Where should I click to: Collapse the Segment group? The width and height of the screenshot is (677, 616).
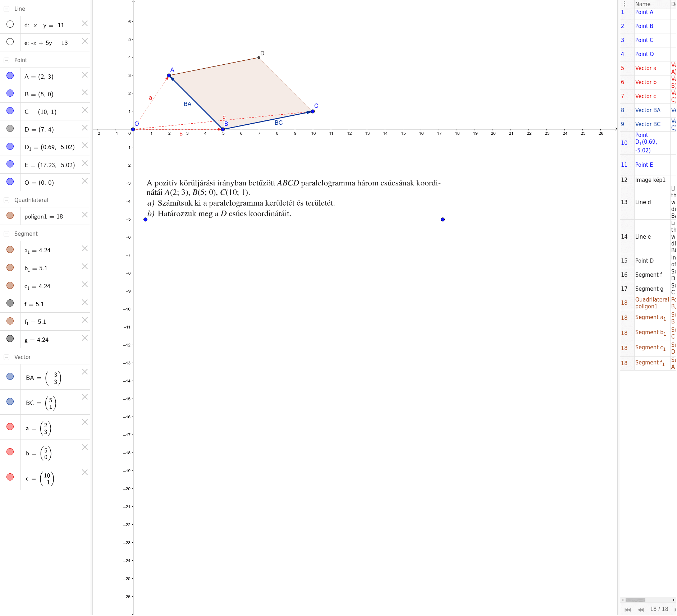pyautogui.click(x=6, y=234)
